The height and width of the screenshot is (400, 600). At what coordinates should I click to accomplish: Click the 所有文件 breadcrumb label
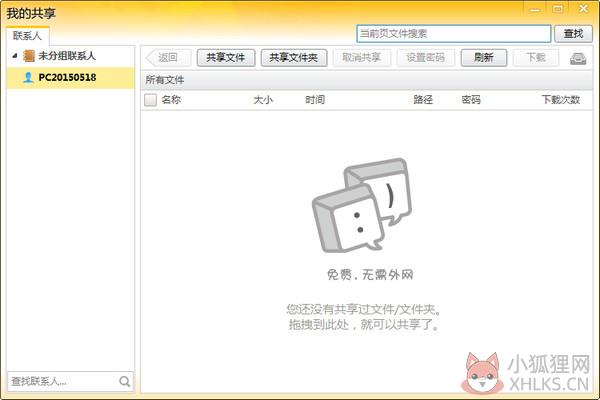pyautogui.click(x=165, y=80)
